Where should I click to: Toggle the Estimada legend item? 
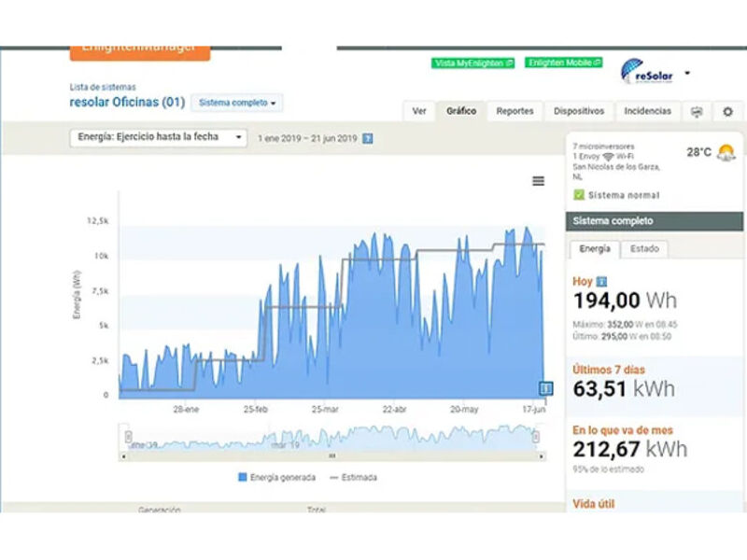[354, 478]
